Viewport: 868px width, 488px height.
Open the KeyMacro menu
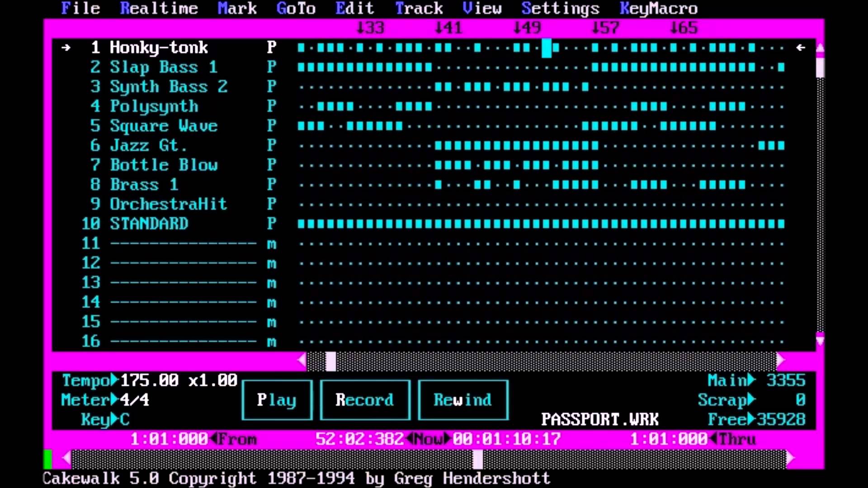pyautogui.click(x=659, y=8)
